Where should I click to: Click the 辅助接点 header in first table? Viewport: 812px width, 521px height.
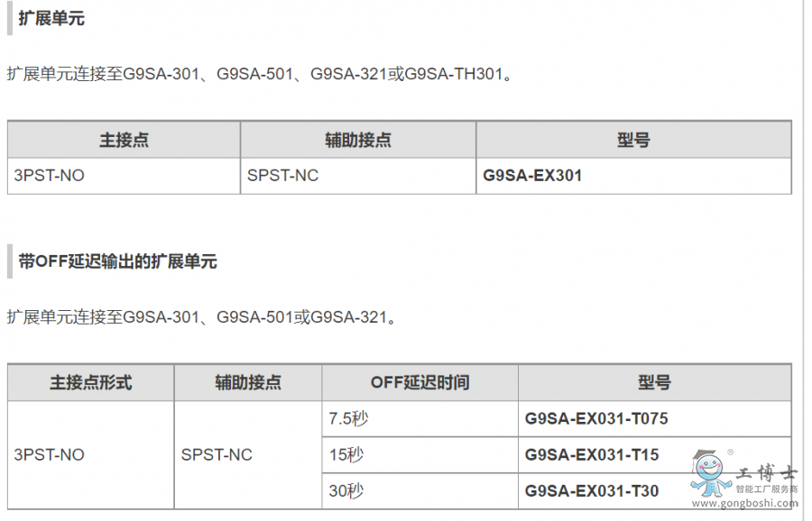(x=358, y=140)
